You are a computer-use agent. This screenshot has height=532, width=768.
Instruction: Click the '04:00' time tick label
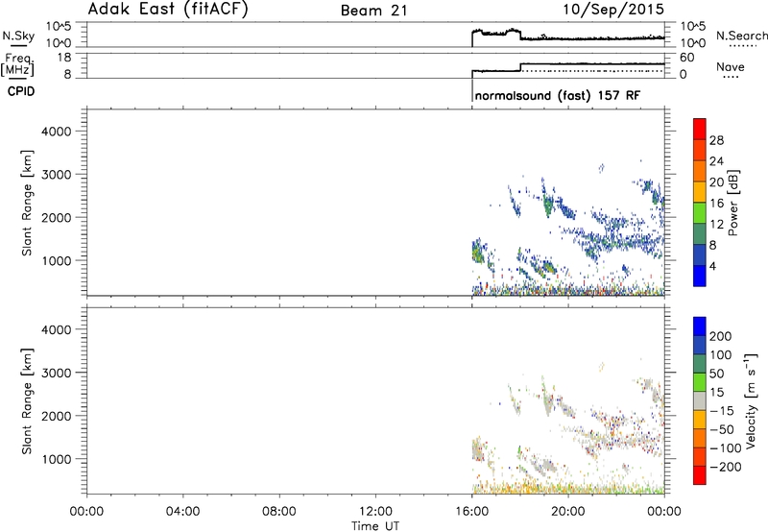[x=183, y=512]
